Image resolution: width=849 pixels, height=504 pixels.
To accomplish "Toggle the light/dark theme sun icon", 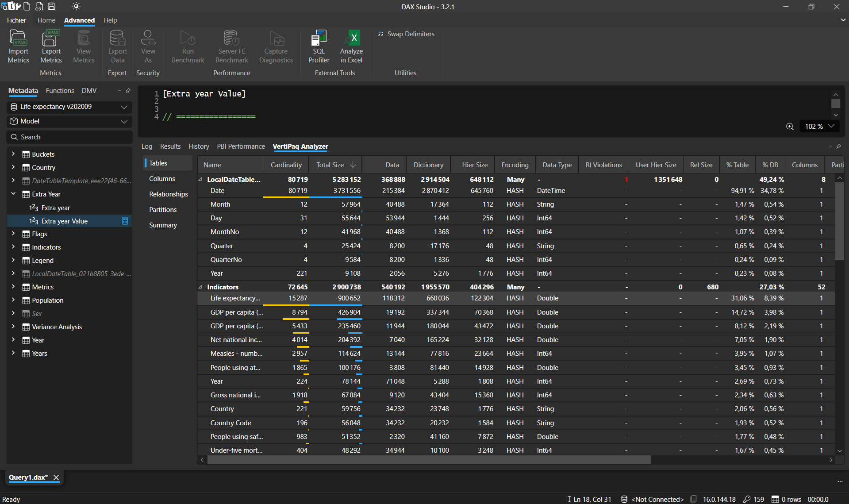I will (x=76, y=6).
